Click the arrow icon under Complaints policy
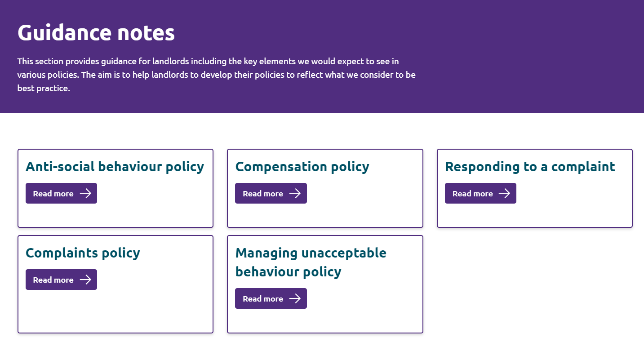This screenshot has width=644, height=342. click(85, 280)
